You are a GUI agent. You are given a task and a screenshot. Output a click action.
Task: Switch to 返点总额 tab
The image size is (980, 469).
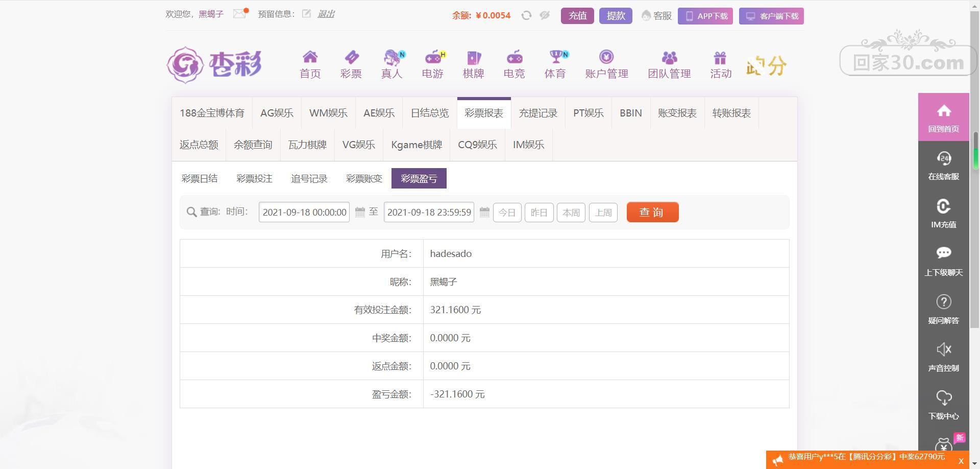click(199, 145)
